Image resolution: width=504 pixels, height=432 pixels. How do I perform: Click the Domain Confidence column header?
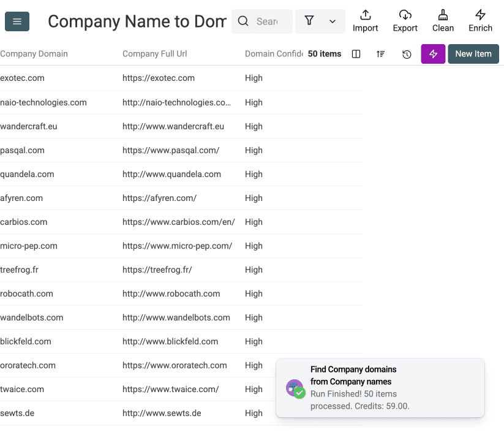pos(274,54)
